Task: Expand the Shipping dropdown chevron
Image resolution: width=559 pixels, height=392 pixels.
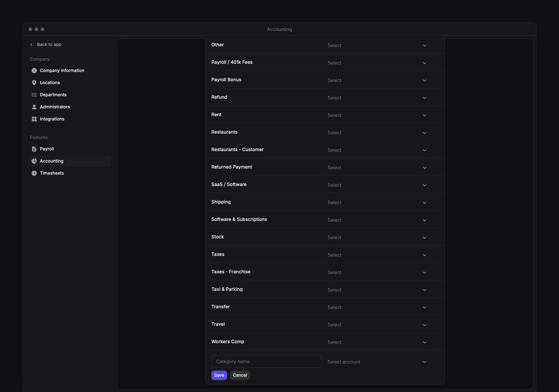Action: point(425,203)
